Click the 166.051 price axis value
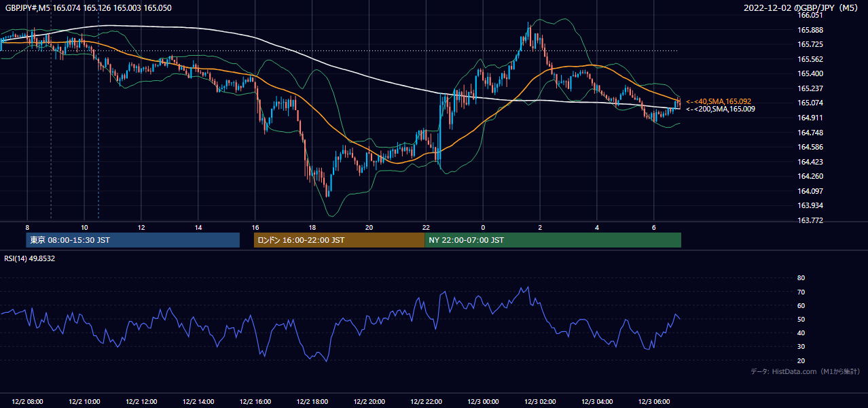Image resolution: width=868 pixels, height=408 pixels. click(810, 15)
